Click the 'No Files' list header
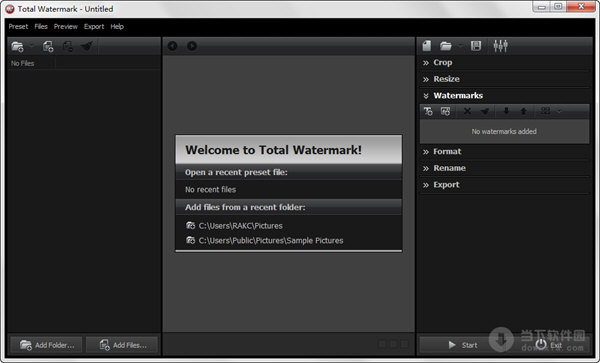This screenshot has width=600, height=363. point(23,63)
